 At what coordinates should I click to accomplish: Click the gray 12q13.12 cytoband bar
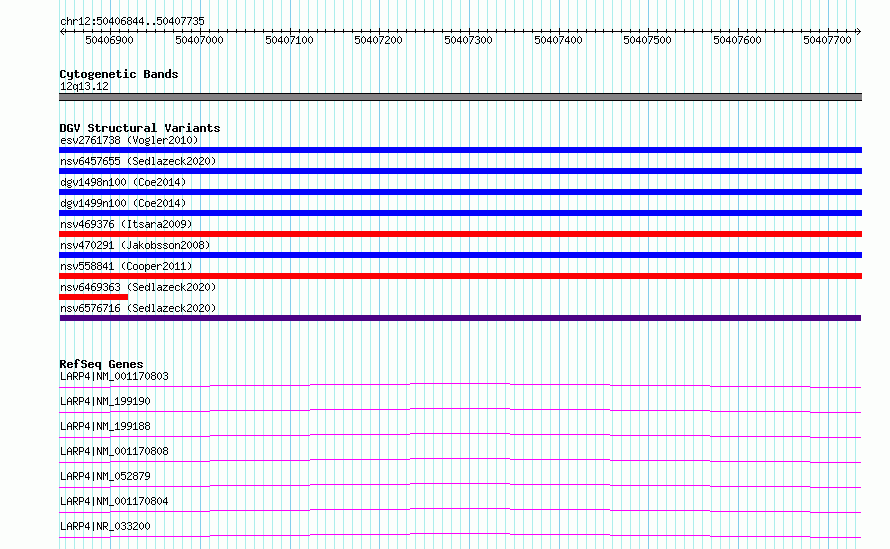[x=460, y=97]
